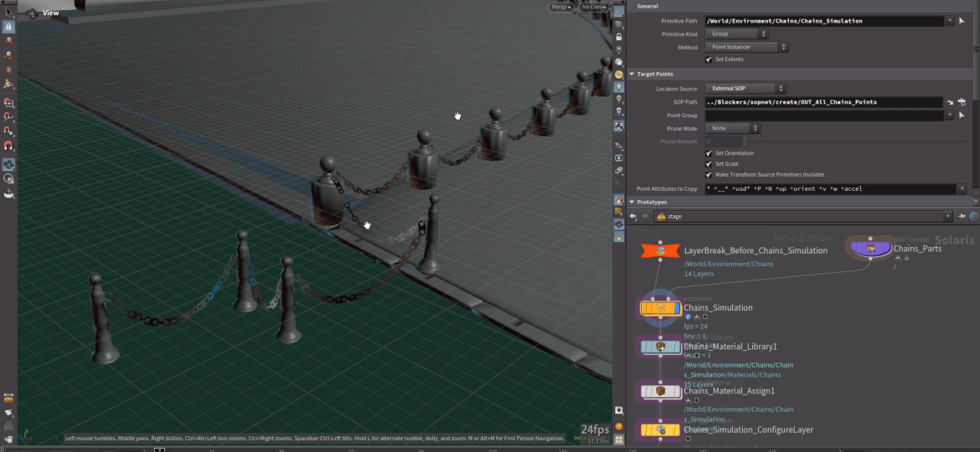Open the Persp camera menu in viewport
The height and width of the screenshot is (452, 980).
pos(560,8)
